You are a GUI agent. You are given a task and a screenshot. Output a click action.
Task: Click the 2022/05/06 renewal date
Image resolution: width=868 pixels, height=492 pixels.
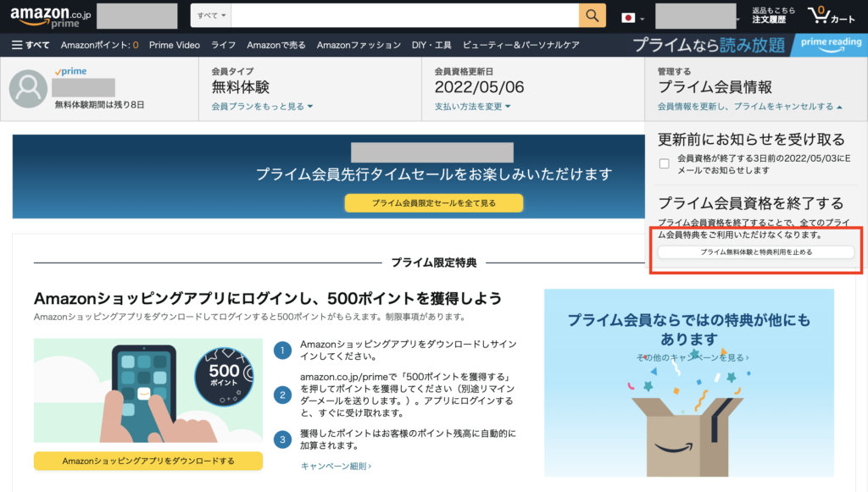(x=480, y=87)
